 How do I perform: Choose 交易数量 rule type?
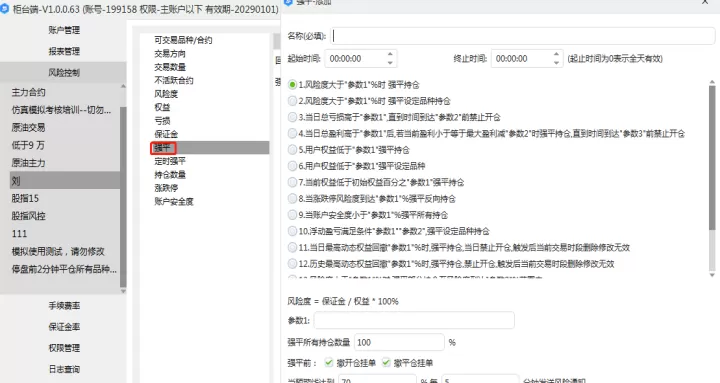point(170,67)
